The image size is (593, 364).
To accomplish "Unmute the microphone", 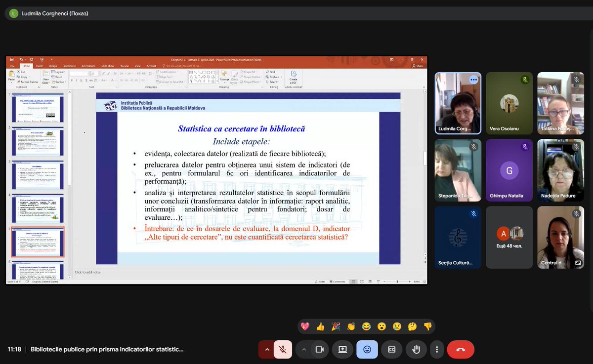I will (x=282, y=349).
